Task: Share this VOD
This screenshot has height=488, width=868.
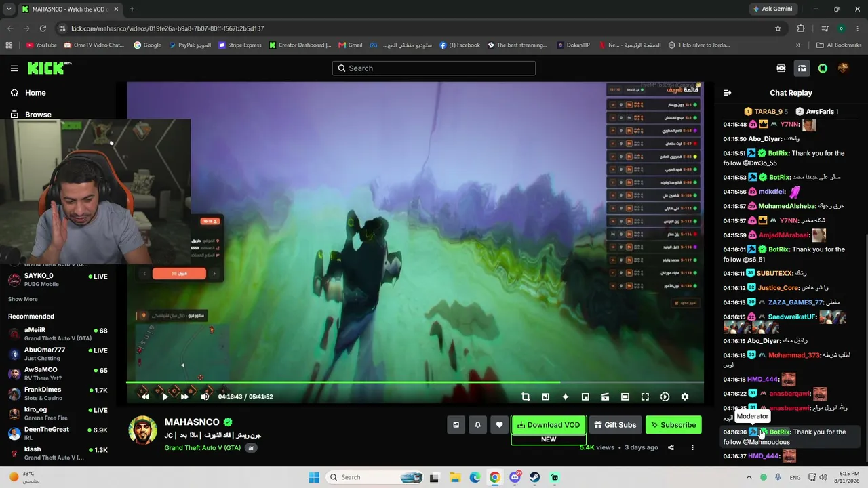Action: point(671,447)
